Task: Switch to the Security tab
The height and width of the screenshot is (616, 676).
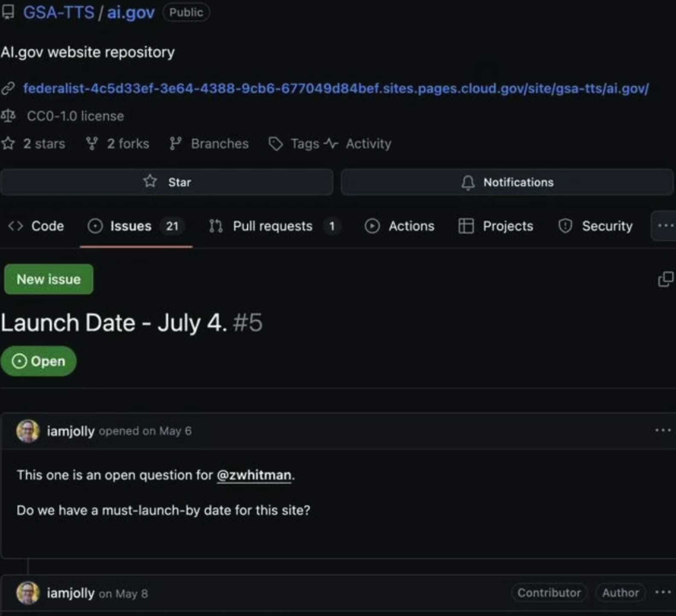Action: coord(595,226)
